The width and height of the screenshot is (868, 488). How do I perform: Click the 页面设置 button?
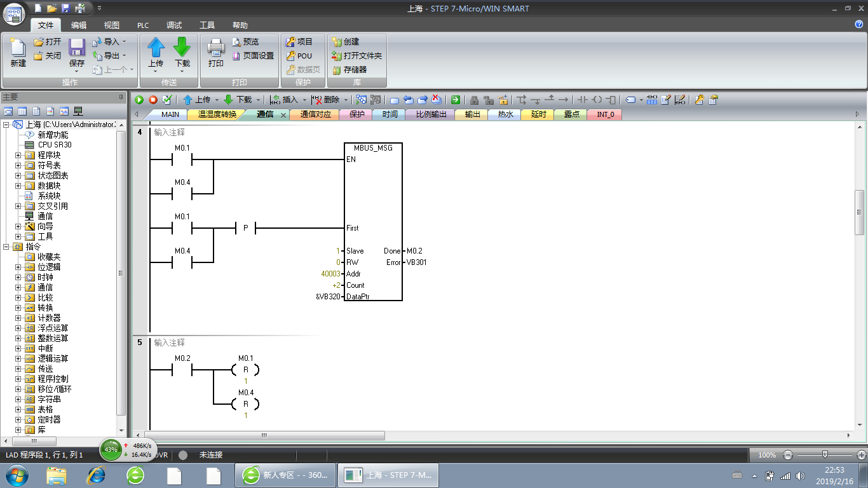(253, 56)
